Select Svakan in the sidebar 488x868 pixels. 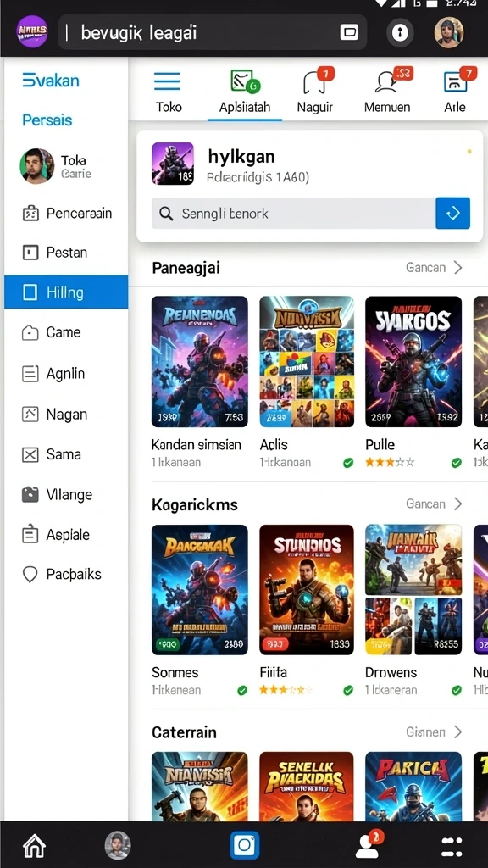(x=51, y=81)
